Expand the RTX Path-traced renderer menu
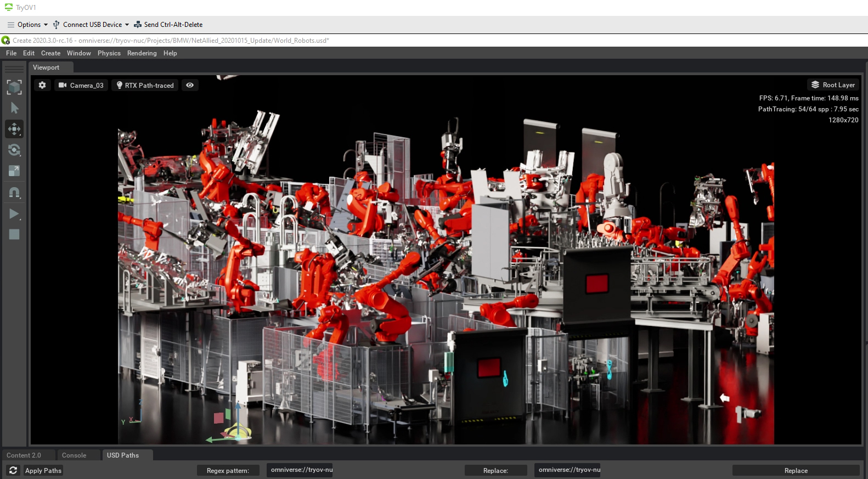Image resolution: width=868 pixels, height=479 pixels. point(145,85)
